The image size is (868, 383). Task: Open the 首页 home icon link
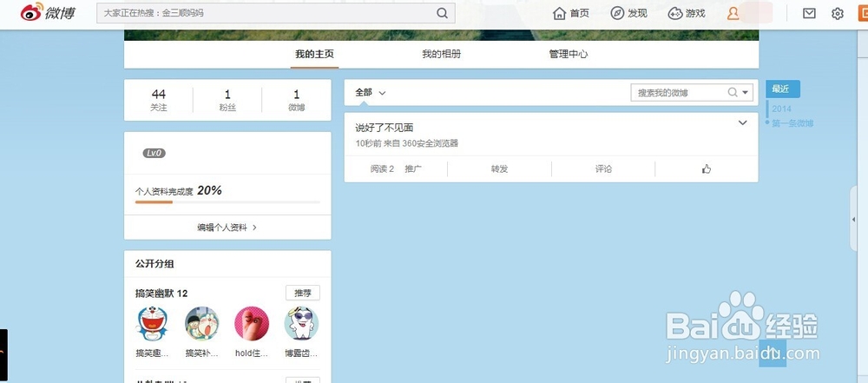click(x=571, y=13)
